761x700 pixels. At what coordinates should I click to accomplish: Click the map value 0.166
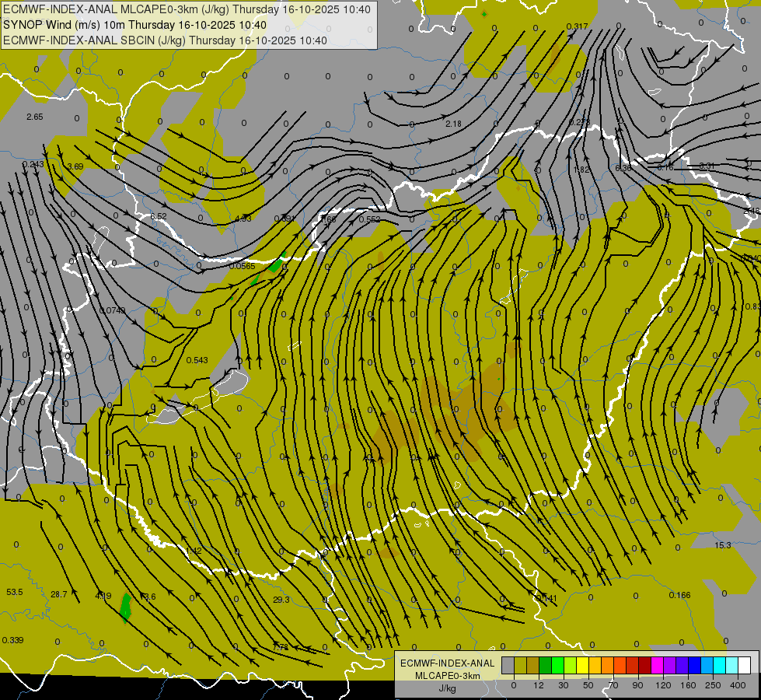point(679,595)
